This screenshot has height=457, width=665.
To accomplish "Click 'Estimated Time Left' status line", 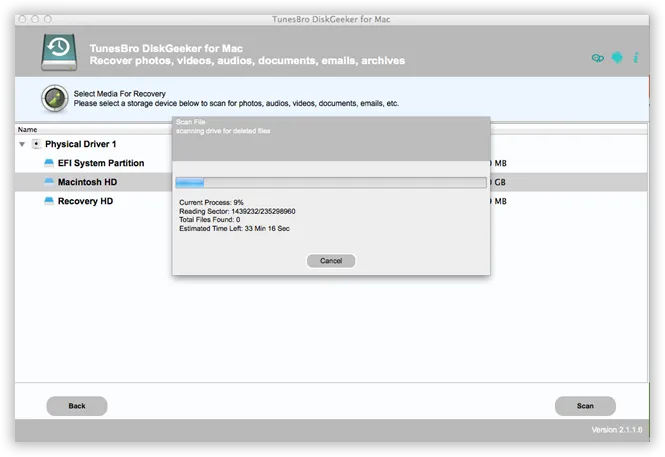I will [234, 228].
